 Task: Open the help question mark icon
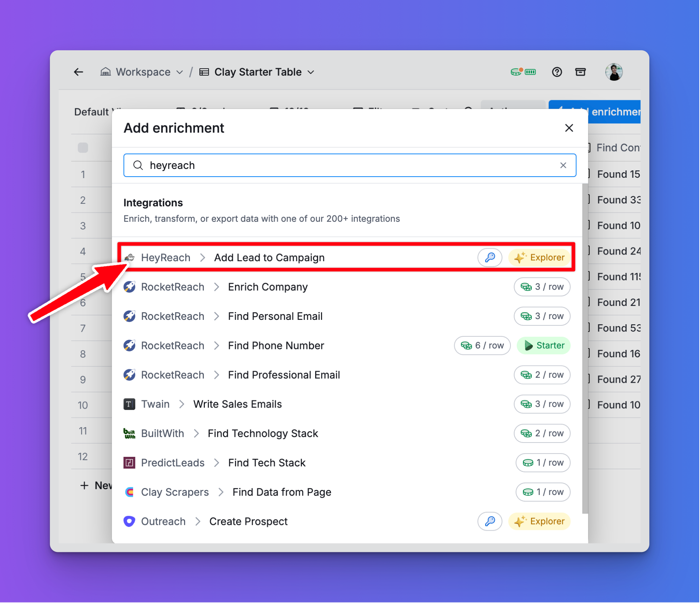pyautogui.click(x=557, y=72)
